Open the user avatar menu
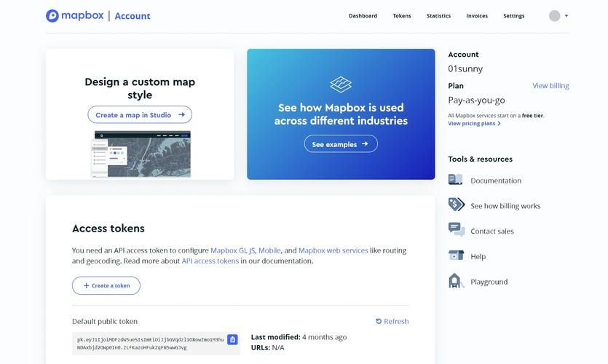 555,16
